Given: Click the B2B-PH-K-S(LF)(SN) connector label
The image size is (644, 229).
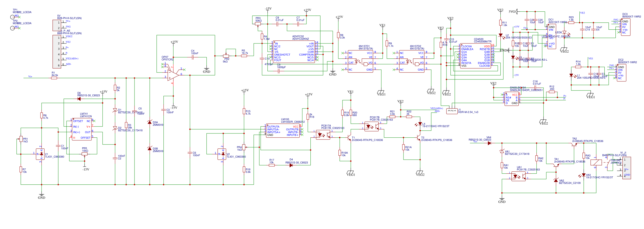Looking at the screenshot, I should coord(69,18).
